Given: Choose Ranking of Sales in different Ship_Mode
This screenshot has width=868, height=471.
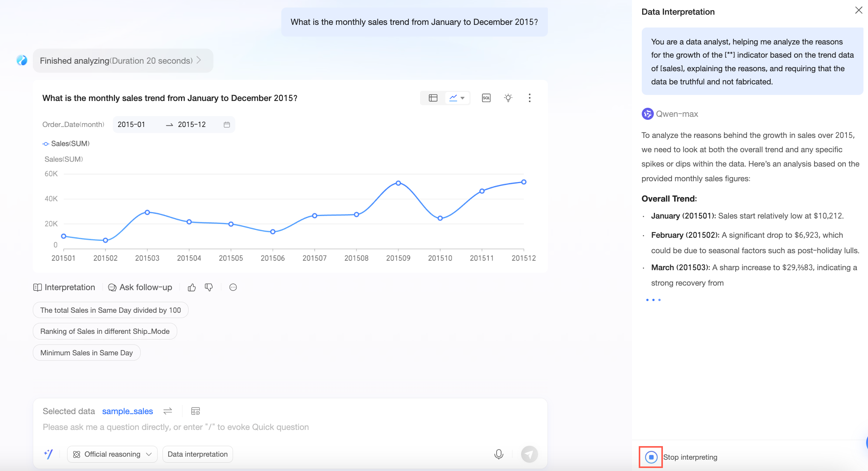Looking at the screenshot, I should 105,331.
